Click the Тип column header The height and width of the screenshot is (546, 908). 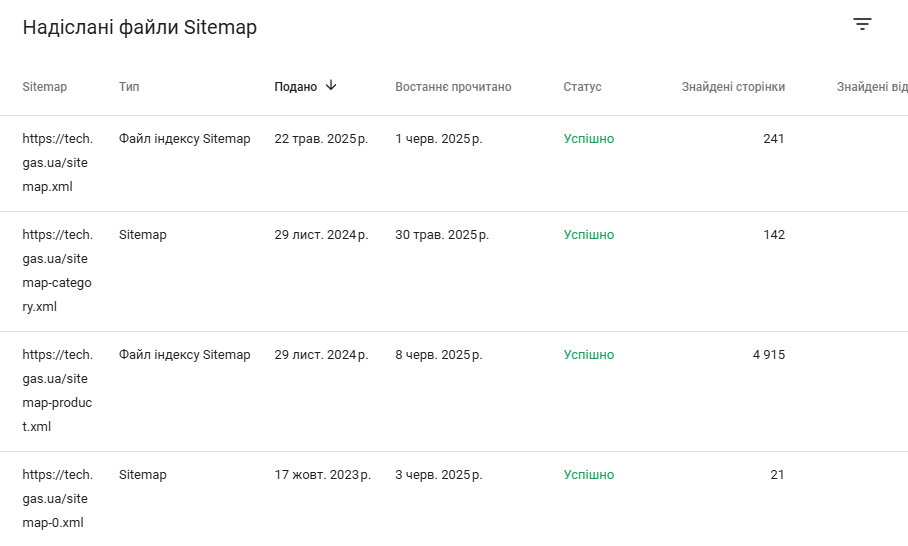[129, 87]
